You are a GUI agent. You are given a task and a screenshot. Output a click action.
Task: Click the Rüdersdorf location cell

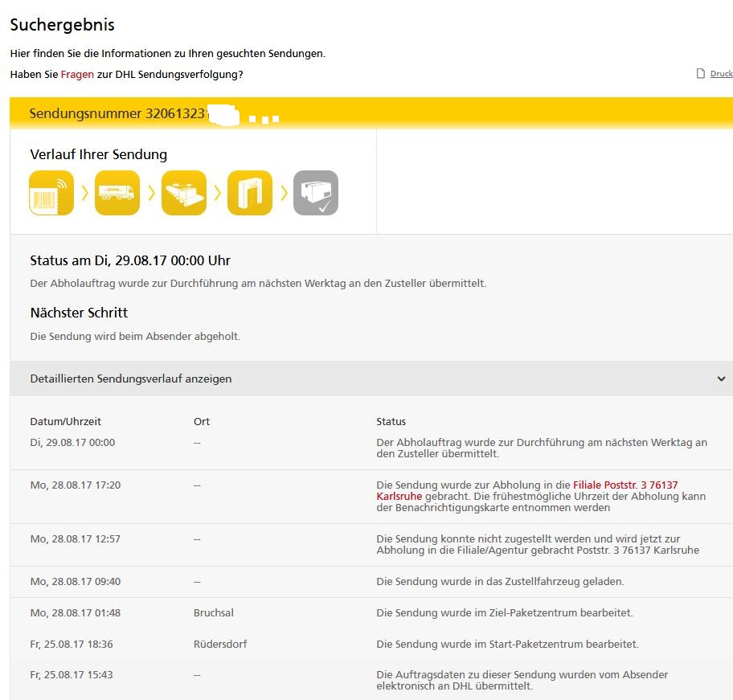tap(220, 644)
